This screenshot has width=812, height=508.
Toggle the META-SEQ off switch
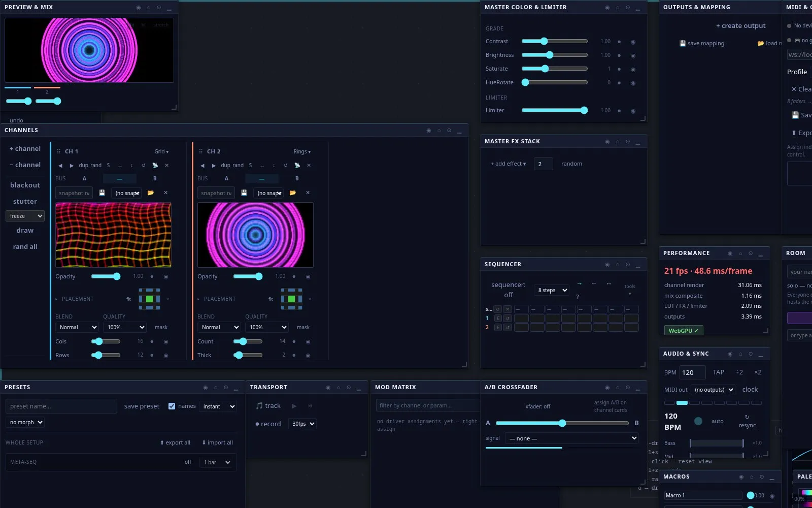pos(188,462)
